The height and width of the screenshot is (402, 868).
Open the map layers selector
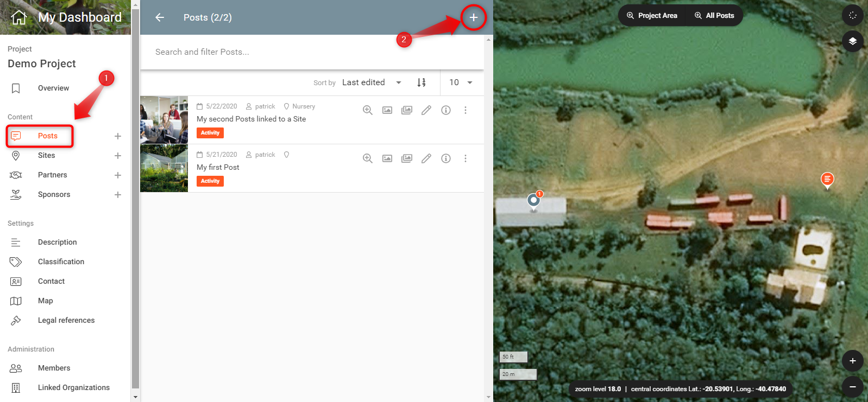853,41
